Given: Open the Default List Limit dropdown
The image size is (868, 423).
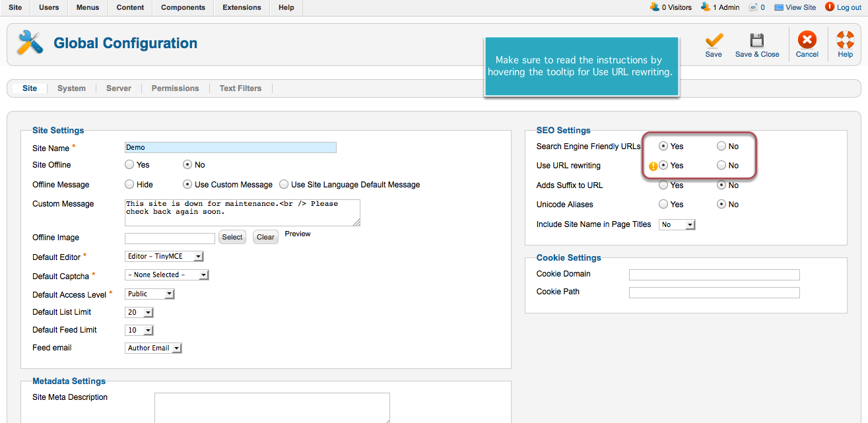Looking at the screenshot, I should coord(139,312).
